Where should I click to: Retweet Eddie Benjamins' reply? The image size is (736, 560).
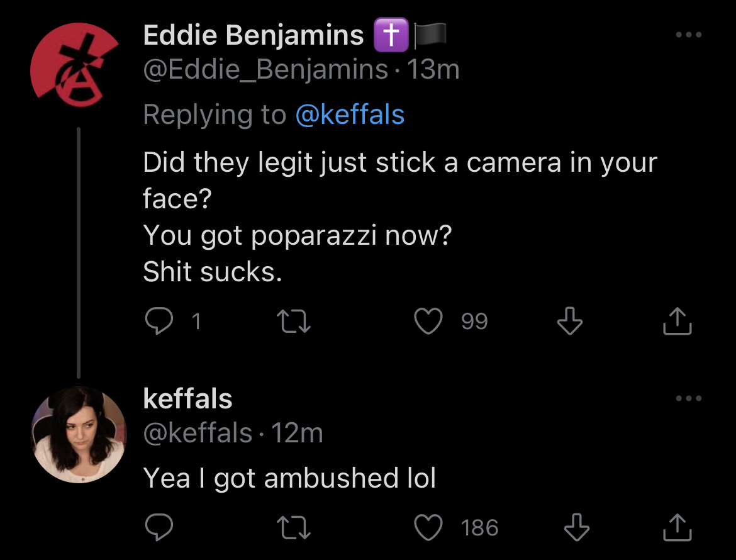point(294,322)
